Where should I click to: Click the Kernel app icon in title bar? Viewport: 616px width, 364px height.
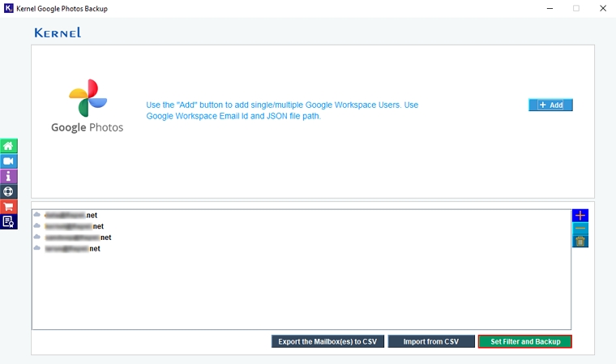click(x=9, y=8)
